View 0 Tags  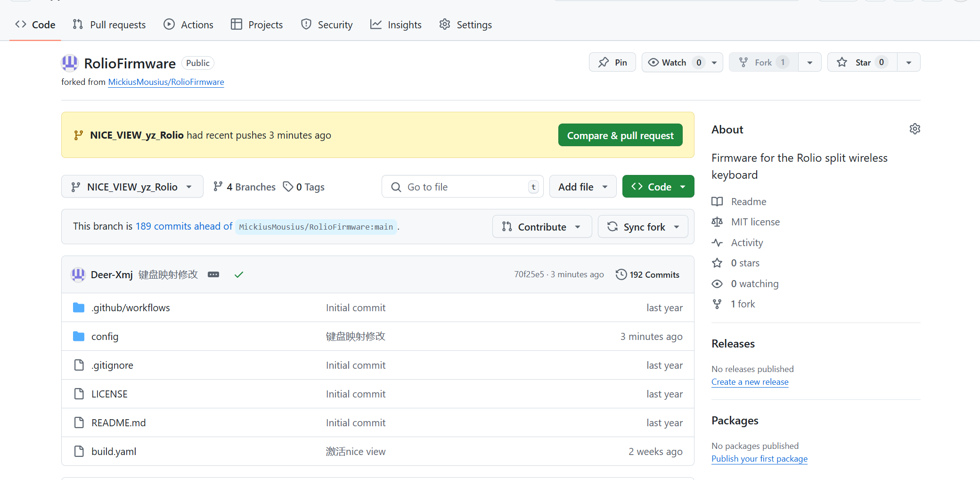click(x=304, y=187)
